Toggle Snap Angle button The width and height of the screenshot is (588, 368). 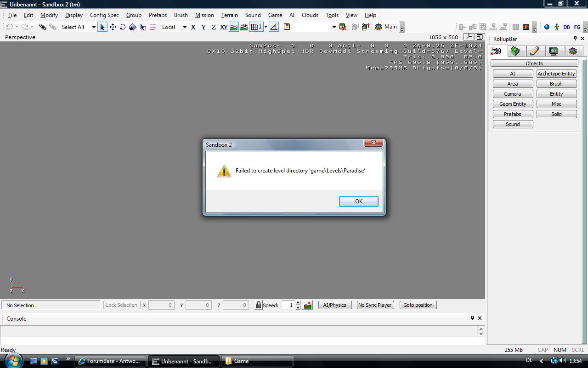(x=274, y=27)
